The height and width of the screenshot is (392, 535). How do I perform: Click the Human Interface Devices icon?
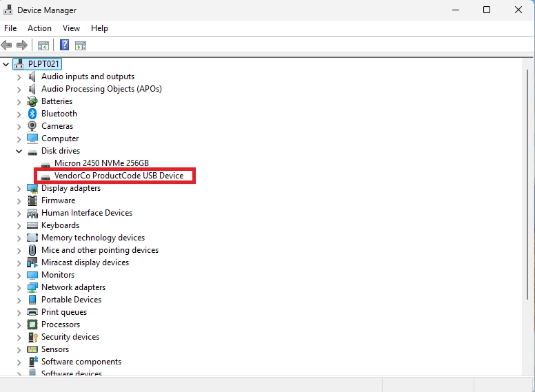point(32,213)
